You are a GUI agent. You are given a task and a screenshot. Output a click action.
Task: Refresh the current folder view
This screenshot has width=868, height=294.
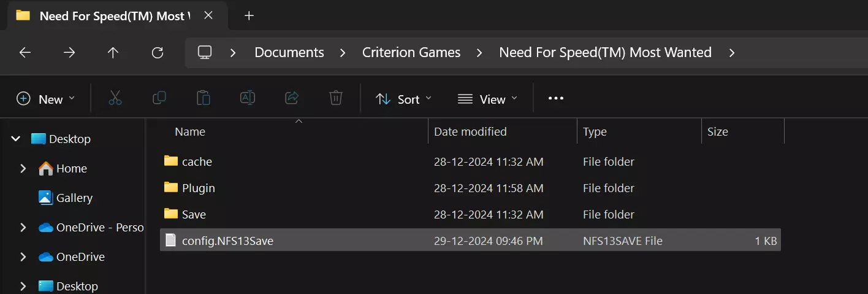[x=158, y=53]
